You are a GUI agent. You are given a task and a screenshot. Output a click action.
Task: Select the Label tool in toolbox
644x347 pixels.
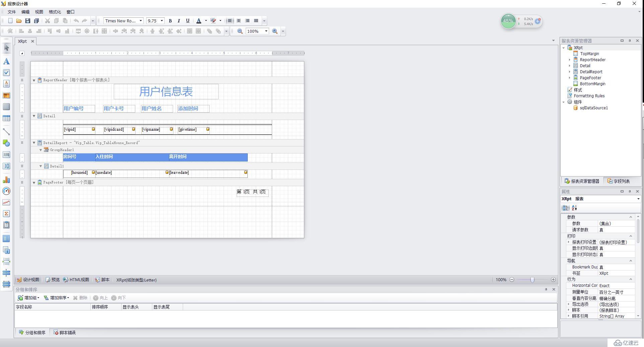tap(6, 62)
